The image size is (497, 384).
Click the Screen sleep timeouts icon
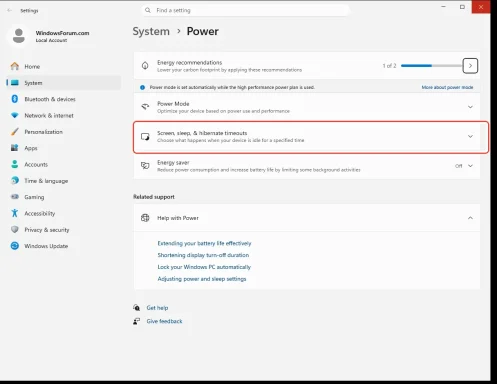pos(145,136)
